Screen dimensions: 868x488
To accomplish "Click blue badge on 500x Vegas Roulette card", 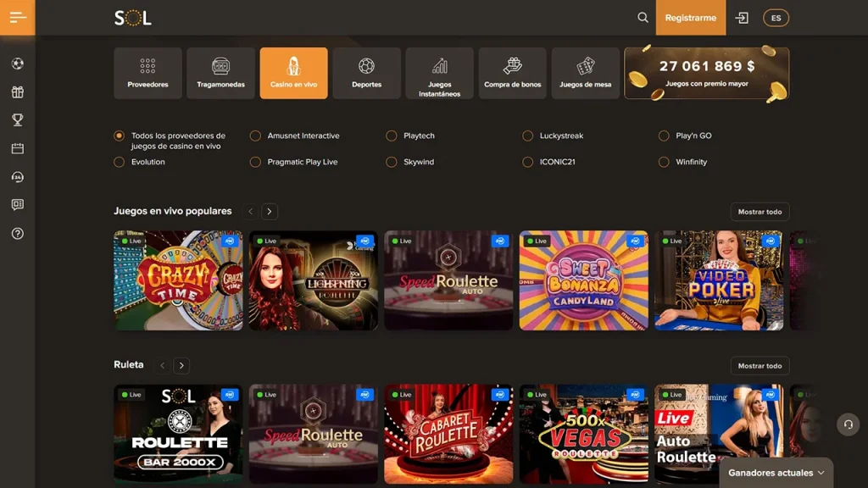I will (635, 395).
